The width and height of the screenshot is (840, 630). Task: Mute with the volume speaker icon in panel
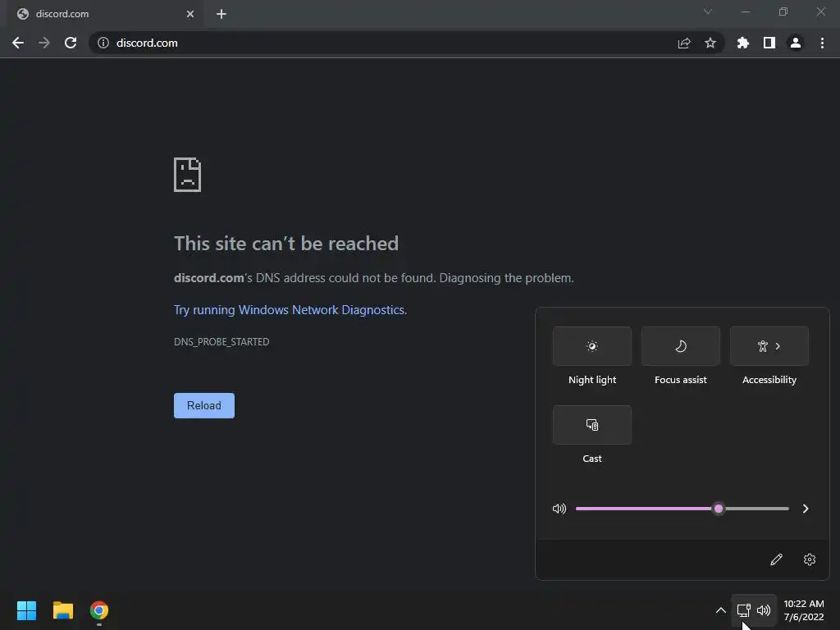(x=559, y=509)
